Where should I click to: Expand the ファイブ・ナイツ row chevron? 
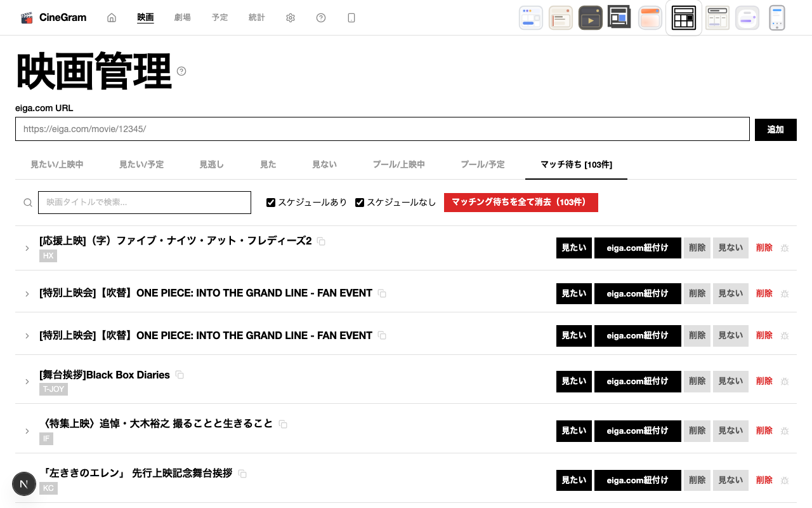tap(27, 248)
